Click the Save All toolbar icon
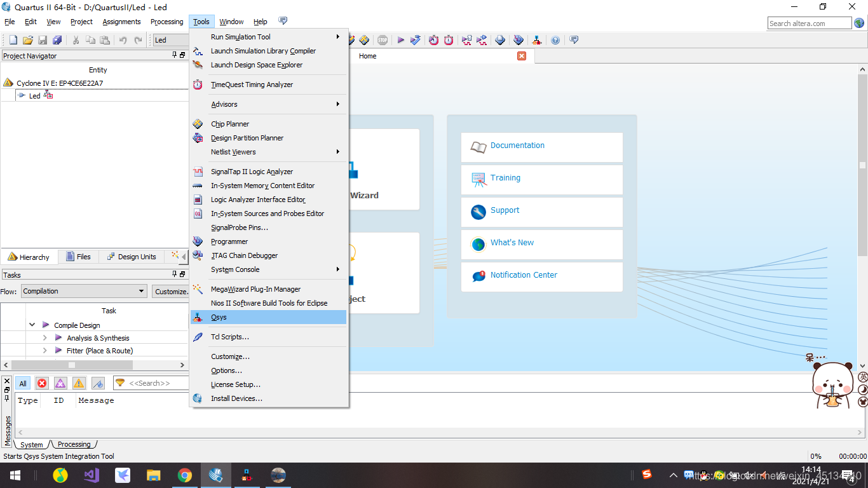This screenshot has height=488, width=868. [57, 40]
